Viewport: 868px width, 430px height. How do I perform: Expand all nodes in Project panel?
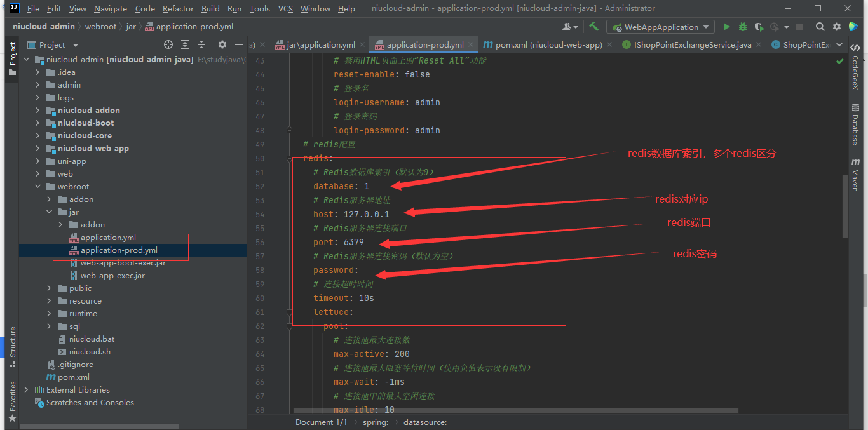pos(185,44)
